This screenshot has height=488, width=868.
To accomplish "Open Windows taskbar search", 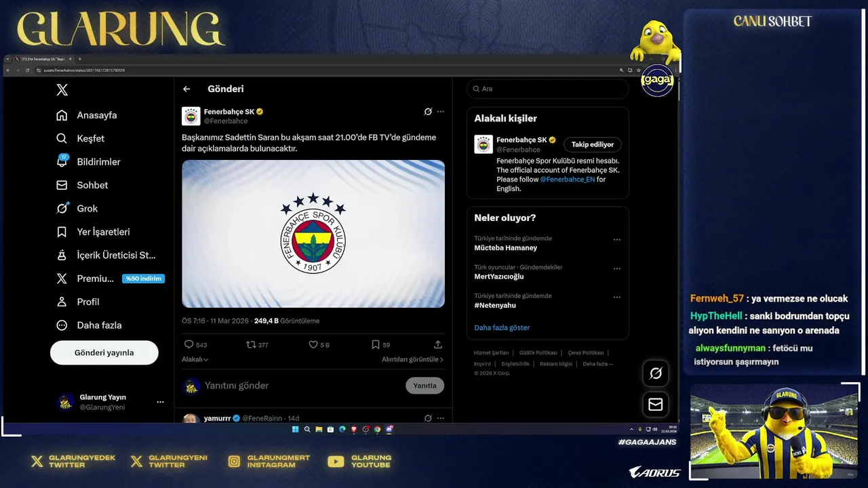I will [307, 429].
